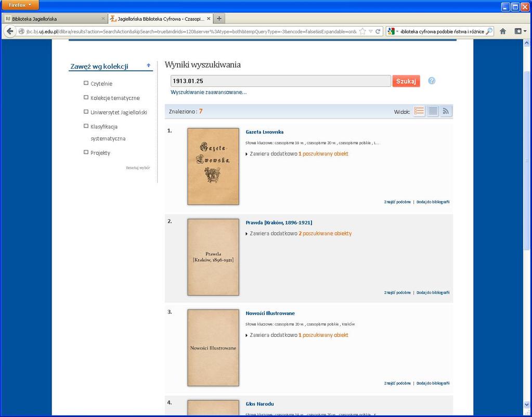Open the Gazeta Lwowska cover thumbnail
Image resolution: width=532 pixels, height=417 pixels.
(x=213, y=166)
